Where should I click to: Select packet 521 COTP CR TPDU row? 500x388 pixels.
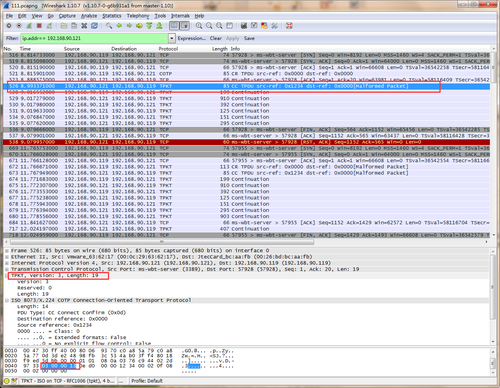click(247, 74)
